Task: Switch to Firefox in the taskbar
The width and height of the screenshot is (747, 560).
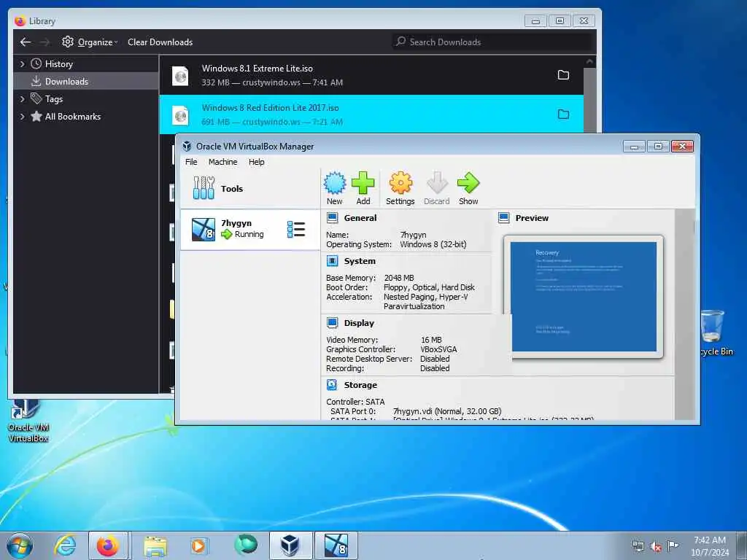Action: point(108,545)
